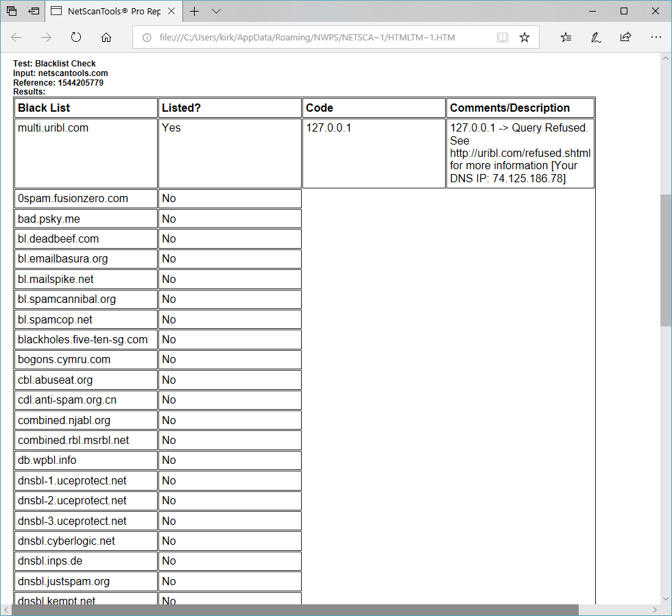Click 'Reference: 1544205779' text
Viewport: 672px width, 616px height.
click(x=58, y=83)
